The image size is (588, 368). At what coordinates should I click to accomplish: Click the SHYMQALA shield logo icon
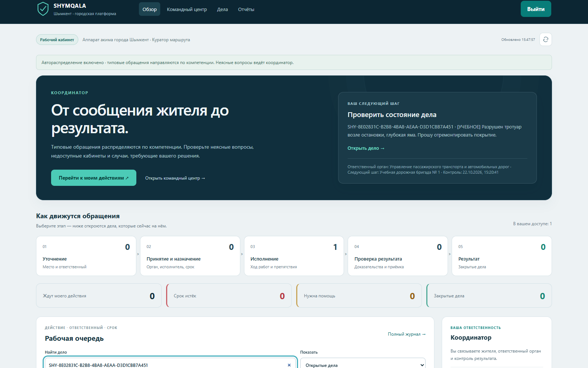pos(43,9)
